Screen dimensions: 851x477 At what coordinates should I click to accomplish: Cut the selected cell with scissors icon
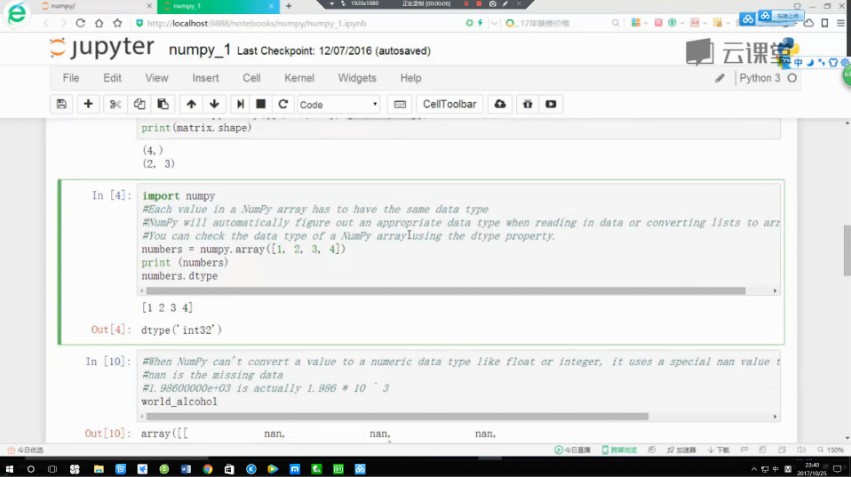tap(115, 104)
